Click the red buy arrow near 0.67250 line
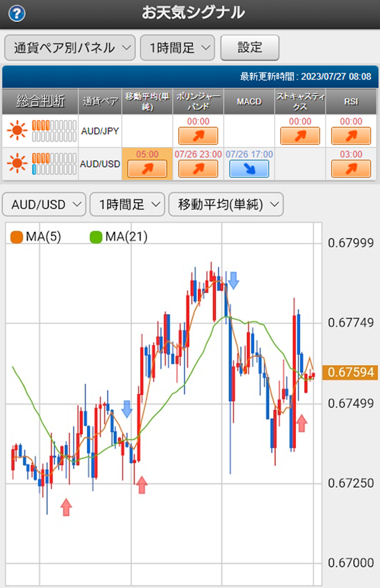 (x=141, y=485)
